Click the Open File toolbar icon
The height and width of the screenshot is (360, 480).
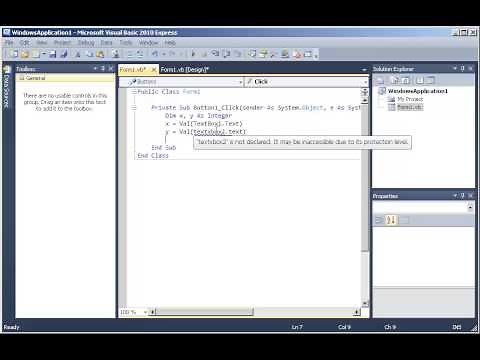point(25,54)
